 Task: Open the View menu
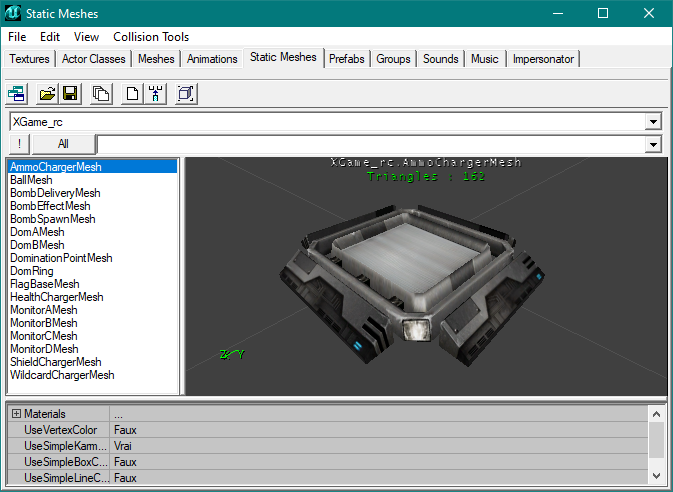coord(86,37)
